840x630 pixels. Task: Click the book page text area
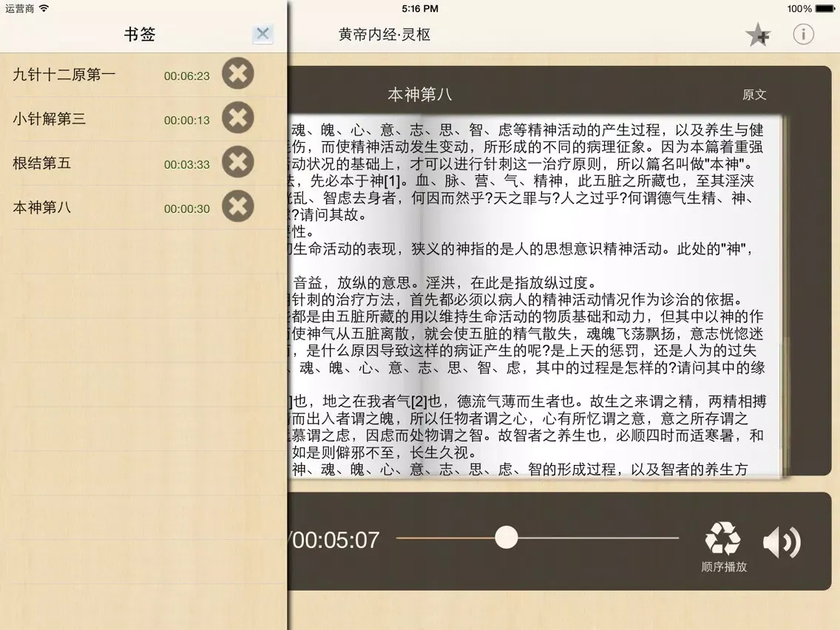tap(535, 297)
